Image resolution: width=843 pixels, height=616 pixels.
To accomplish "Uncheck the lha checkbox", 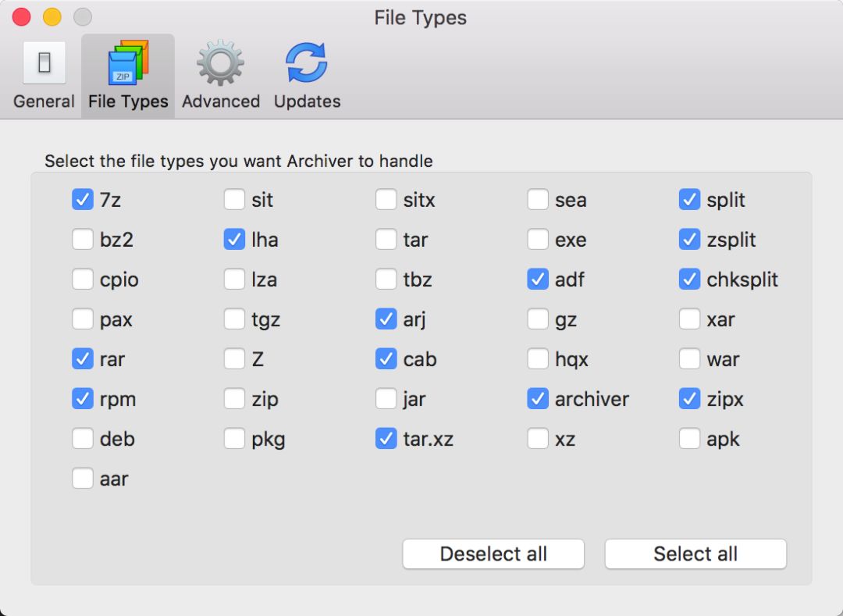I will [x=234, y=239].
